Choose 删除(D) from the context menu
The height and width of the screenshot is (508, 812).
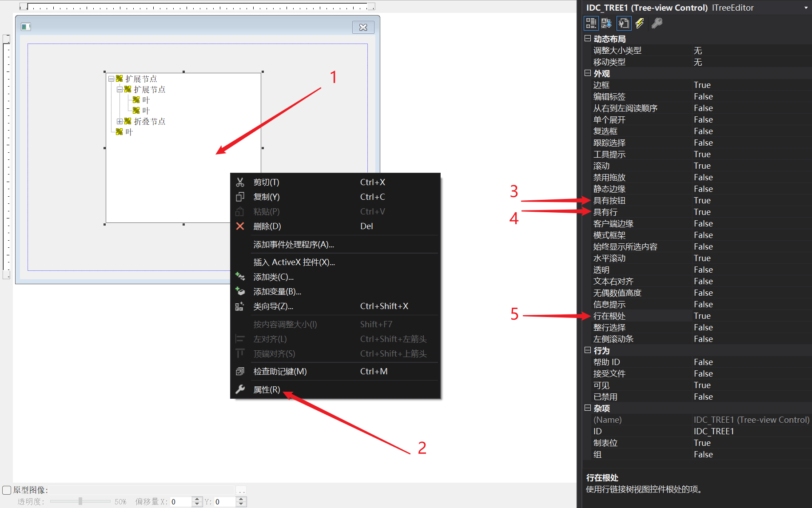[335, 226]
